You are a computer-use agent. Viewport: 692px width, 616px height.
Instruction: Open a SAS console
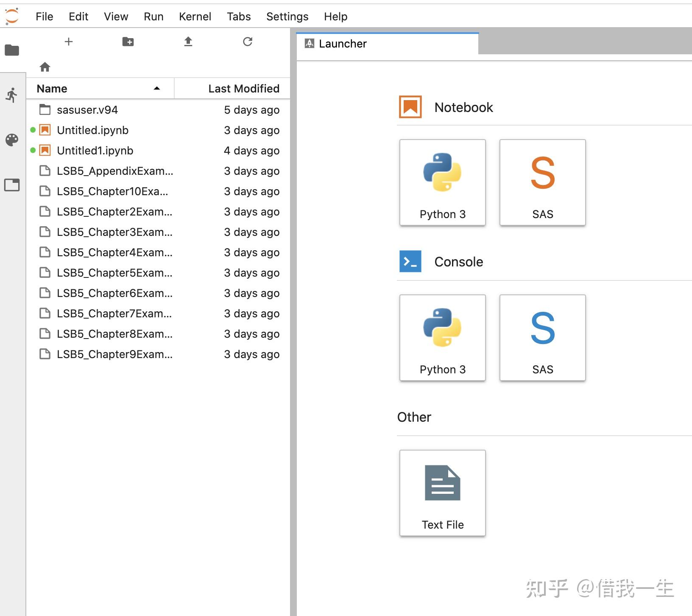coord(542,337)
